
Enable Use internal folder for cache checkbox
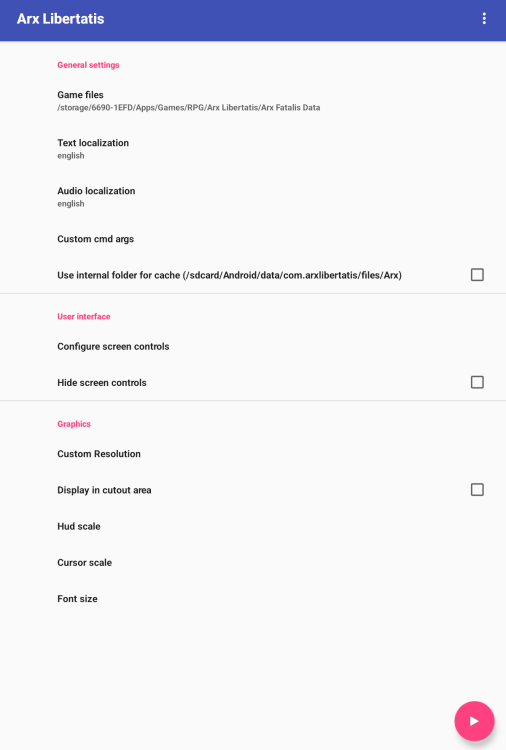(x=477, y=275)
